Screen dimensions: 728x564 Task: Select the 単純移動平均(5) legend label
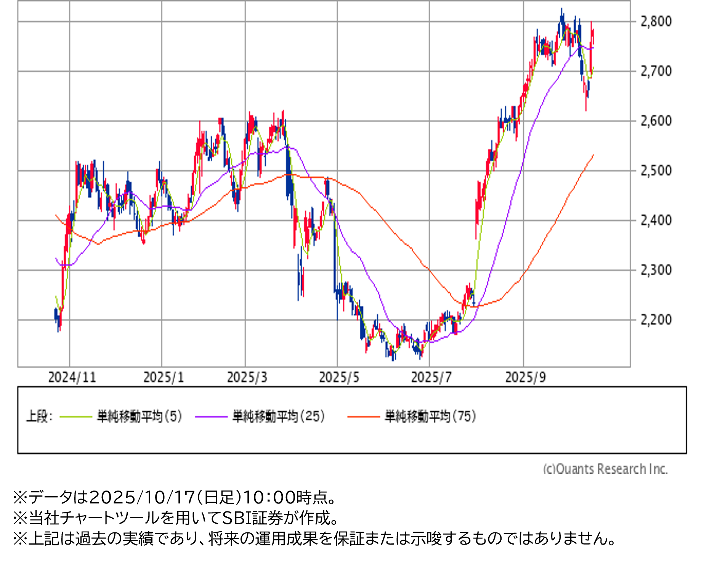(140, 416)
